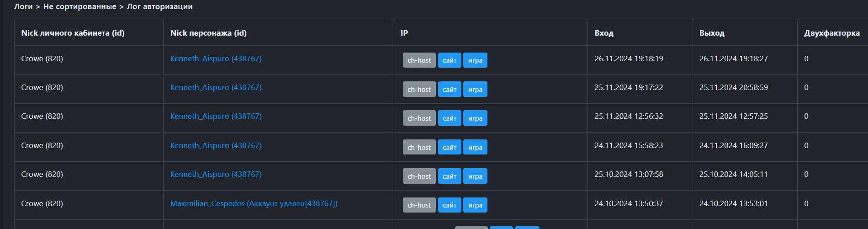Open the Maximilian_Cespedes deleted account link
Image resolution: width=868 pixels, height=229 pixels.
[x=254, y=203]
